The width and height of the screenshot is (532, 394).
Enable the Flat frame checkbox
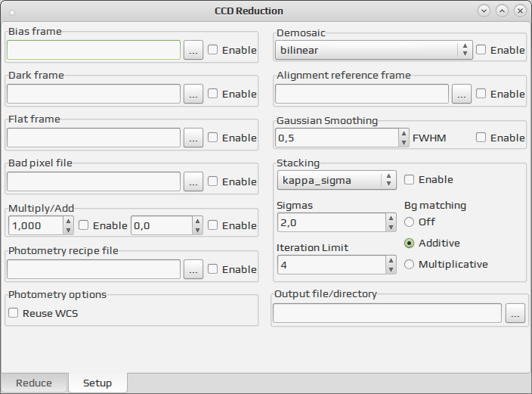pyautogui.click(x=213, y=138)
